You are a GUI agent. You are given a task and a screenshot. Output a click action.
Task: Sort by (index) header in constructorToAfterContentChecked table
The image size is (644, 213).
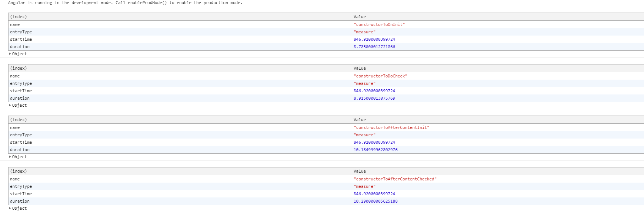(x=180, y=171)
